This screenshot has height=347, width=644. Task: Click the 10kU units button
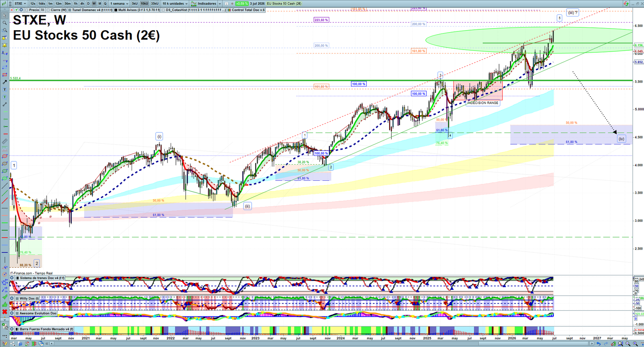point(144,3)
